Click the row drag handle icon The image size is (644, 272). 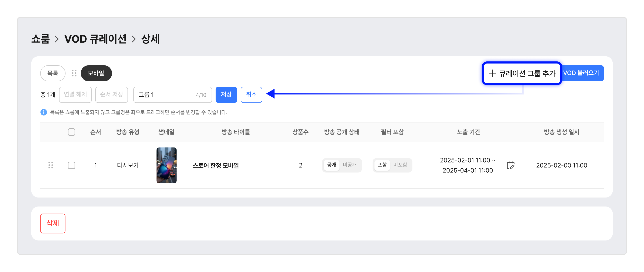50,165
